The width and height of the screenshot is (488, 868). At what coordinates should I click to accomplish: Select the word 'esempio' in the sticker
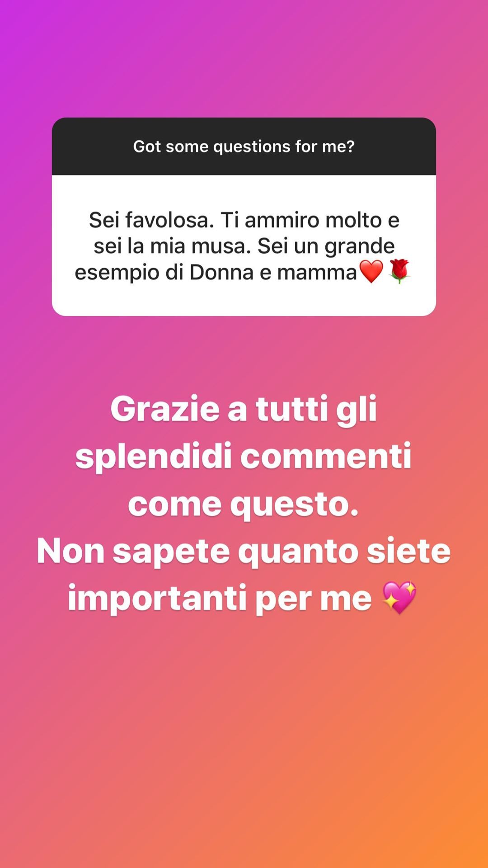(x=117, y=273)
